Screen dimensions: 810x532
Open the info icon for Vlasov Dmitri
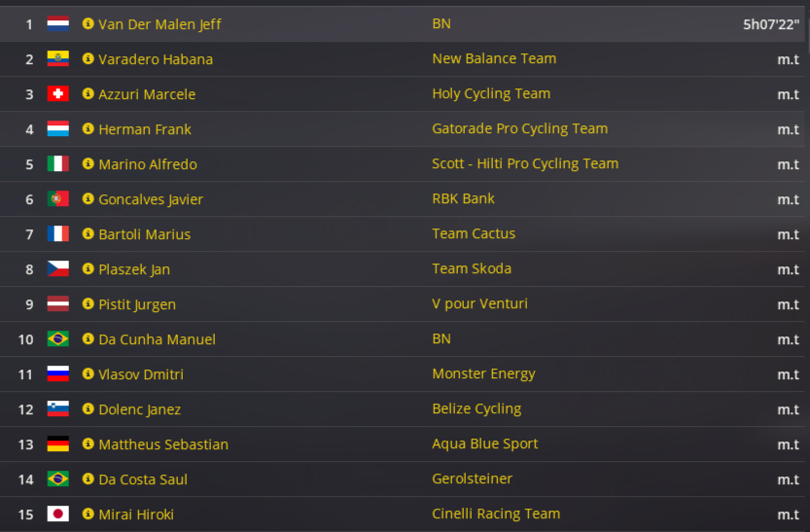pos(88,373)
